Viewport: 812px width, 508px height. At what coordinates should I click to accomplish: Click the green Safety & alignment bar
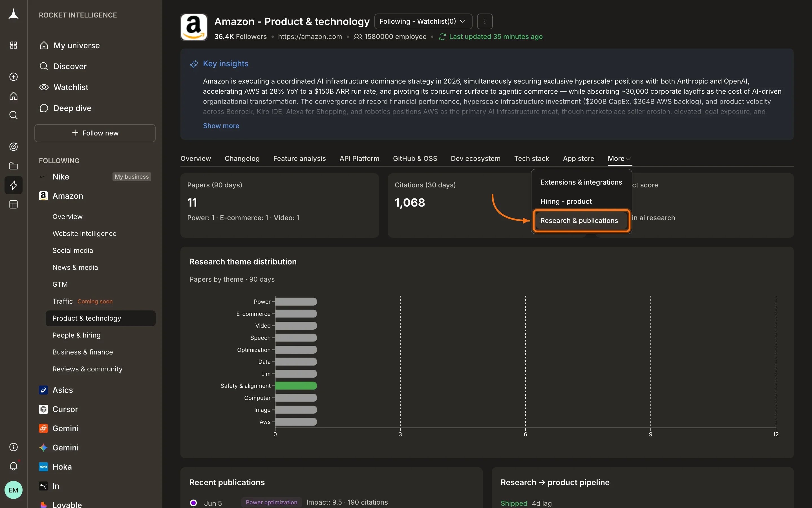[x=296, y=386]
